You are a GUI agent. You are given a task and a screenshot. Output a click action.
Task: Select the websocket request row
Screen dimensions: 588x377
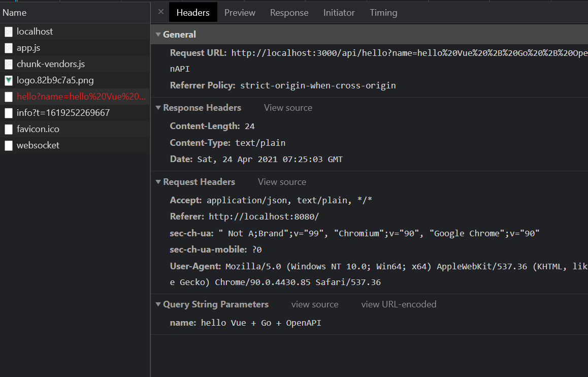(75, 145)
